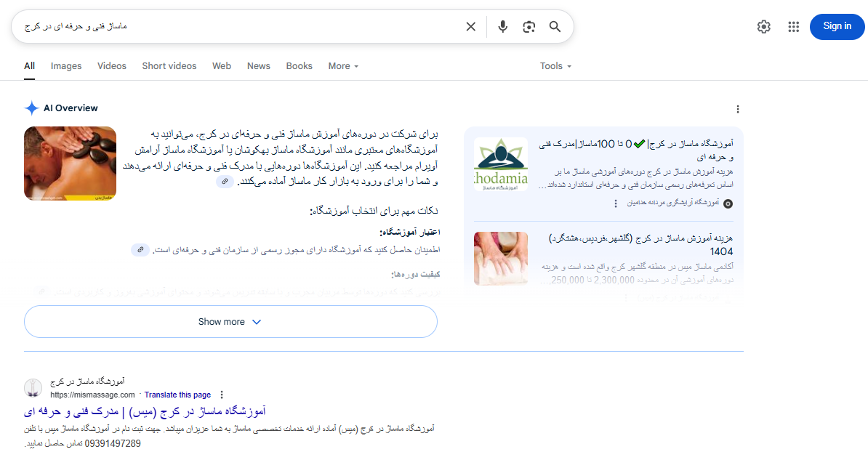Open source card title containing 0 تا 100
The height and width of the screenshot is (452, 868).
(x=636, y=150)
